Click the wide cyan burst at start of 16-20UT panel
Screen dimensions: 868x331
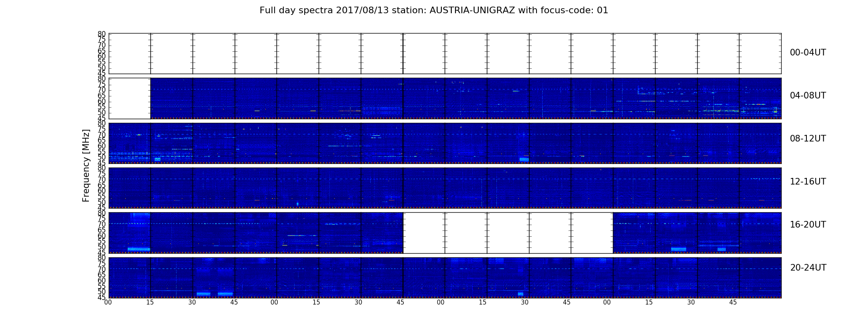(x=139, y=249)
